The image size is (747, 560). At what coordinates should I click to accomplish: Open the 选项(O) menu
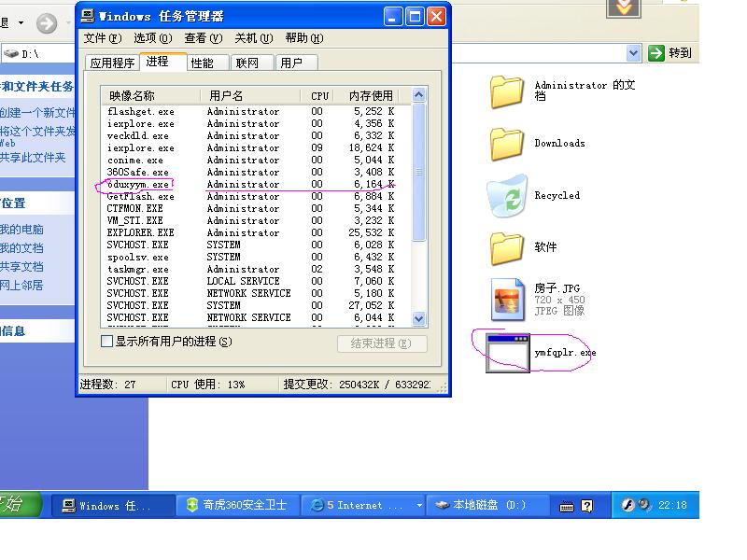pos(153,38)
